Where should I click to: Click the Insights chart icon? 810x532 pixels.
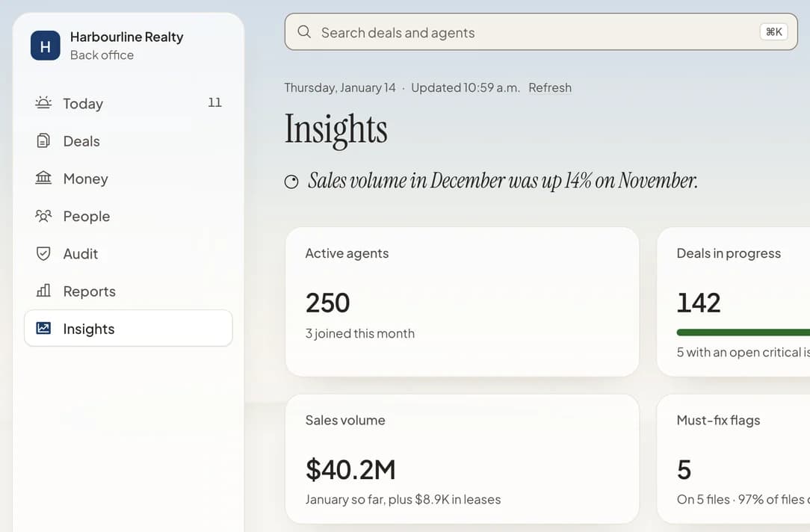pyautogui.click(x=43, y=328)
